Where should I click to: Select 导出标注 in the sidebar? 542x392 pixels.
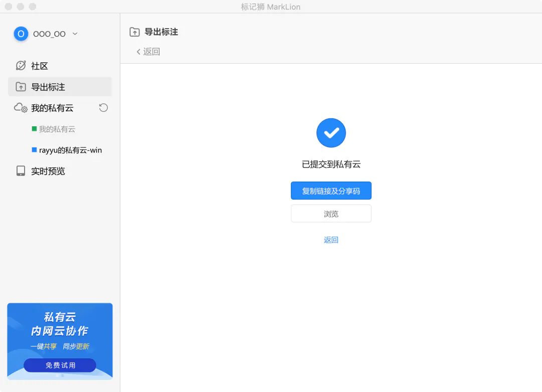tap(48, 87)
